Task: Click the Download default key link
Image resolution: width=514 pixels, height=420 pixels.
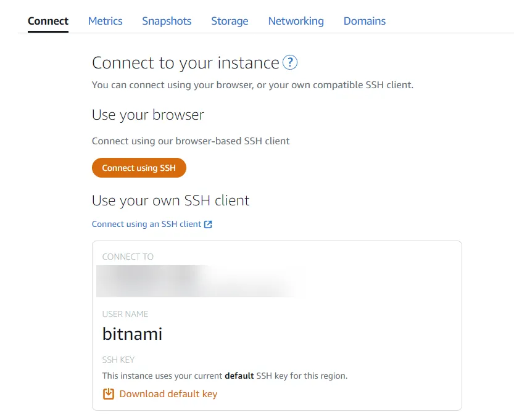Action: tap(168, 393)
